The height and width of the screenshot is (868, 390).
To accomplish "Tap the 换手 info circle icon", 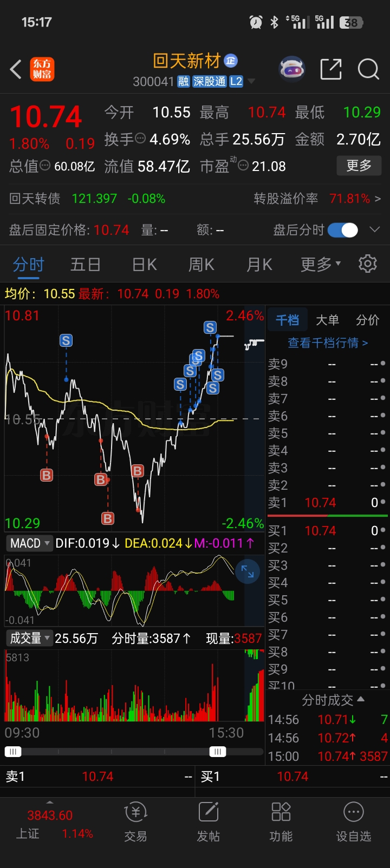I will point(140,139).
